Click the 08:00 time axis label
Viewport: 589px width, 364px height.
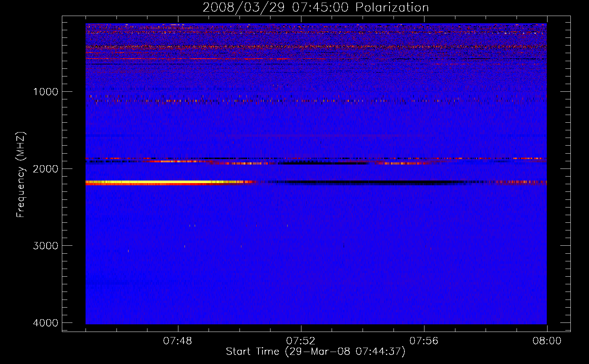point(547,341)
